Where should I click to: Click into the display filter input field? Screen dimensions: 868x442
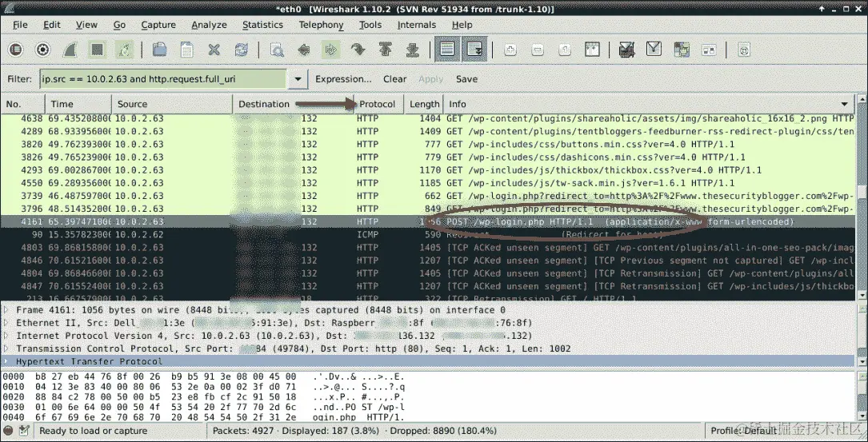pyautogui.click(x=162, y=79)
